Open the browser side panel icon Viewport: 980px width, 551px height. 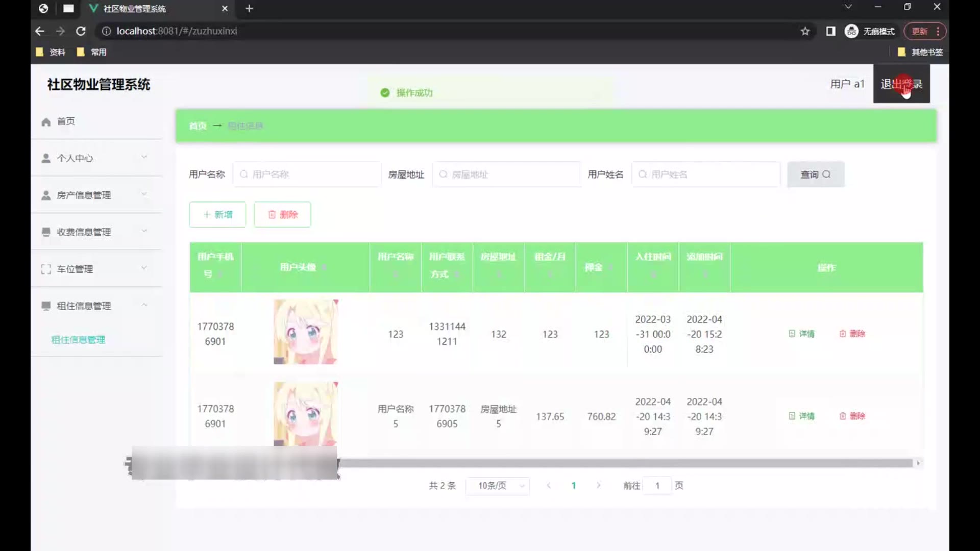(x=830, y=31)
